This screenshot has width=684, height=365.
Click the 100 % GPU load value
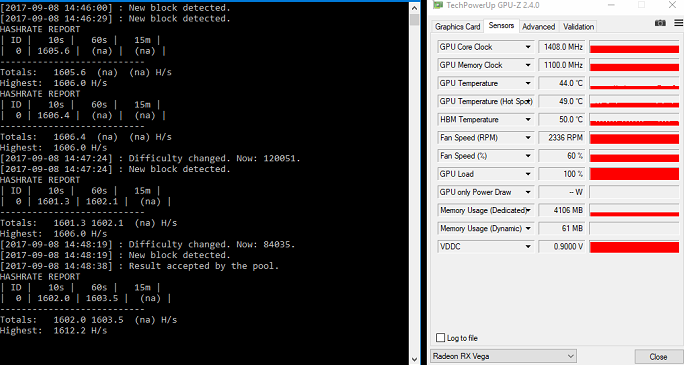click(x=562, y=174)
